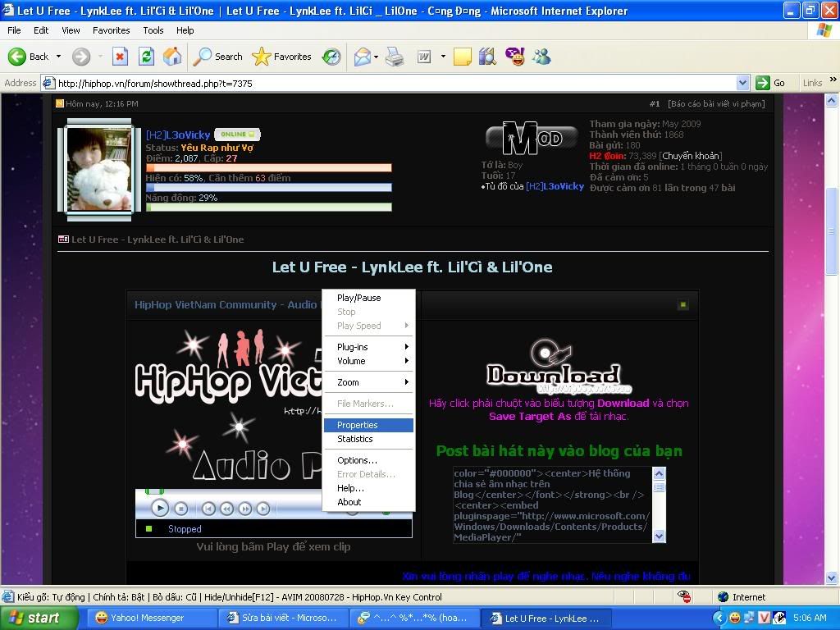840x630 pixels.
Task: Click the Mail envelope icon
Action: [x=363, y=57]
